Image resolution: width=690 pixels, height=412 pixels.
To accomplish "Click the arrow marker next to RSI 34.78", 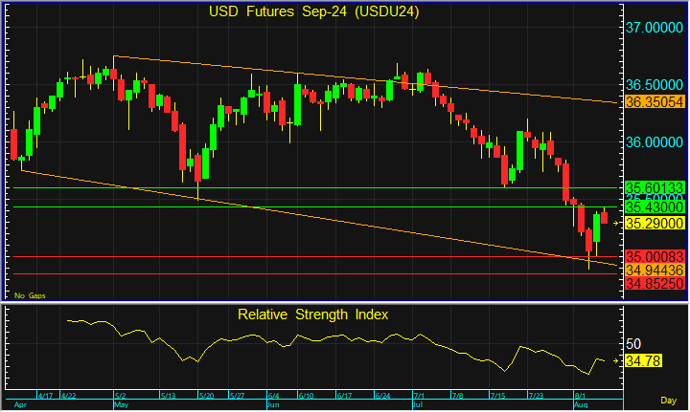I will coord(617,359).
